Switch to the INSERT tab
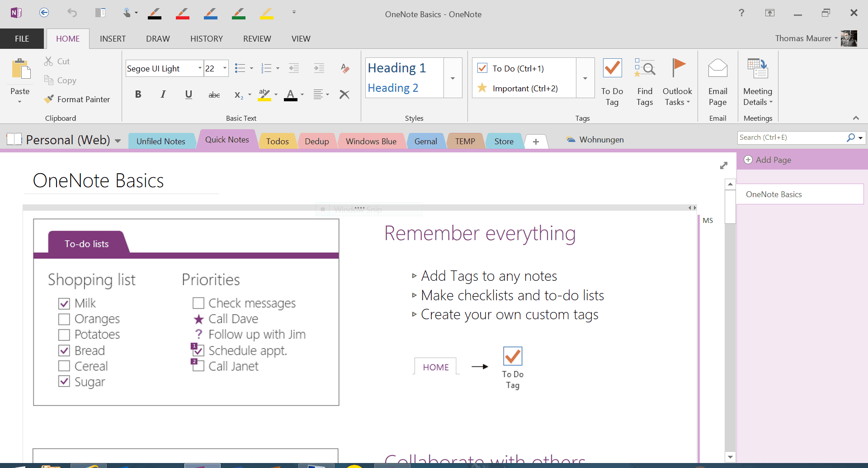868x468 pixels. (x=113, y=39)
